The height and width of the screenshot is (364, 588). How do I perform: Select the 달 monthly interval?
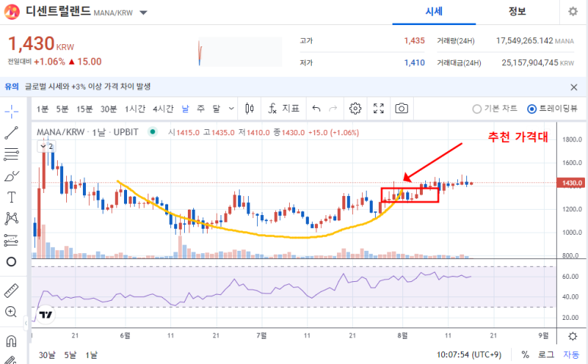click(x=216, y=109)
